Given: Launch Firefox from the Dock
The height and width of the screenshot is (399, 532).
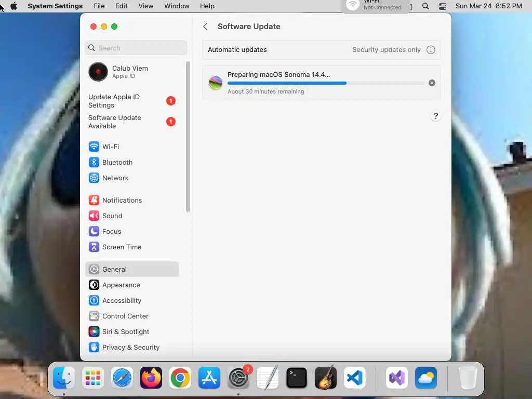Looking at the screenshot, I should [151, 378].
